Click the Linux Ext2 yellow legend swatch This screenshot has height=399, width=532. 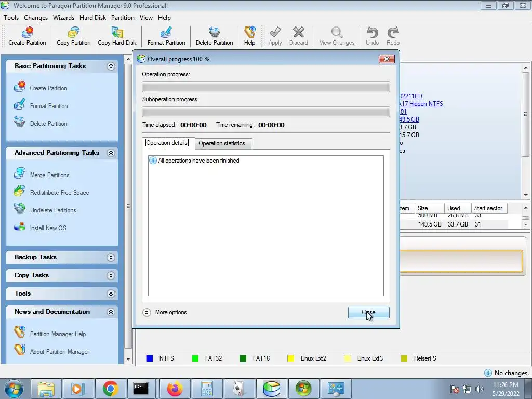pyautogui.click(x=291, y=358)
